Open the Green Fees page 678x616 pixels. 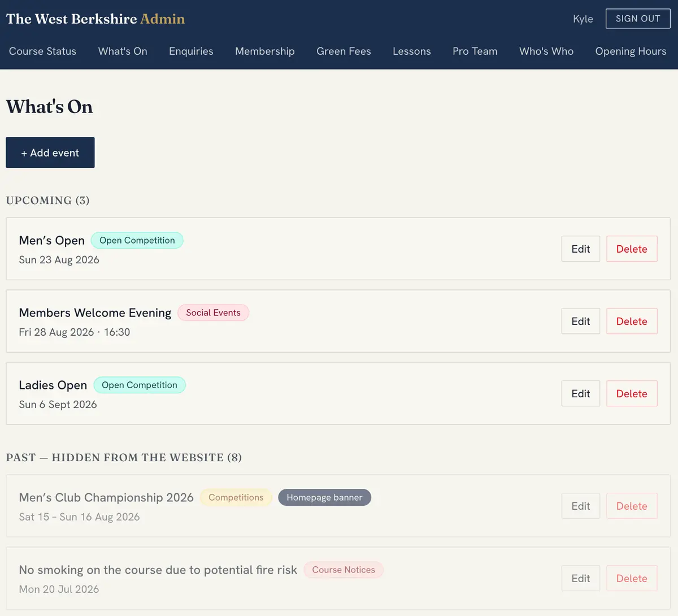344,51
